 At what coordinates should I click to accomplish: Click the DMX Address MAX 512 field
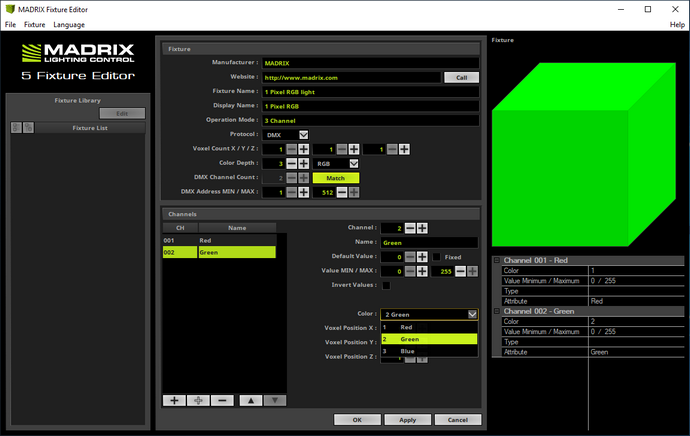pos(324,192)
